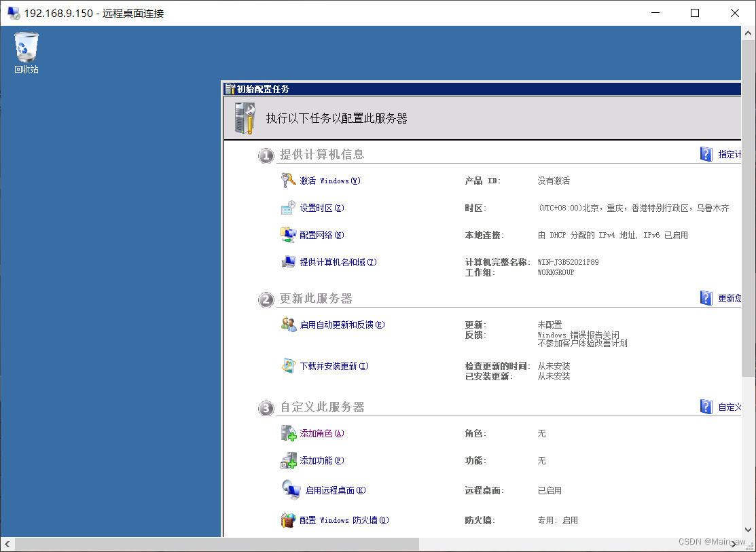Open the 指定计 help link
This screenshot has width=756, height=552.
(x=730, y=154)
